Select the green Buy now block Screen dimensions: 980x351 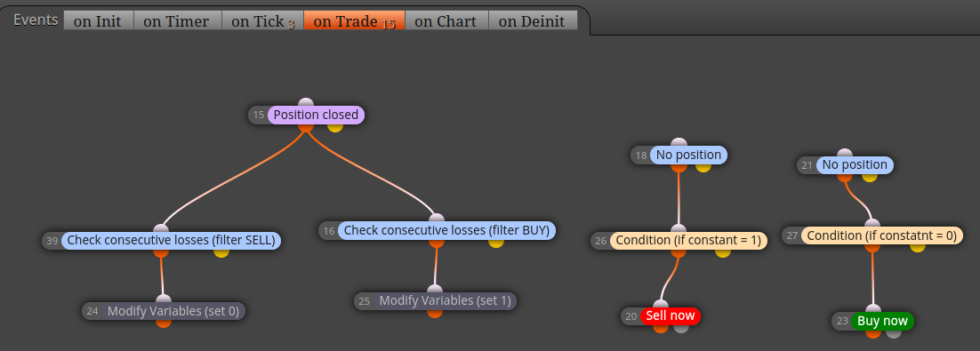coord(882,322)
